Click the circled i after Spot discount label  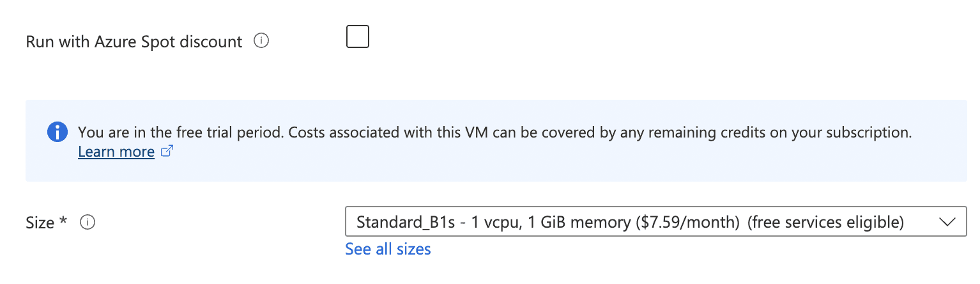pyautogui.click(x=261, y=41)
